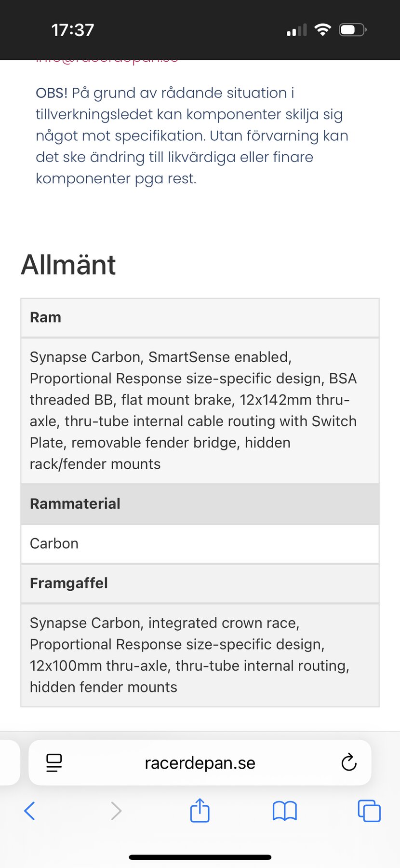400x868 pixels.
Task: Tap the partially hidden pink email link
Action: click(x=107, y=62)
